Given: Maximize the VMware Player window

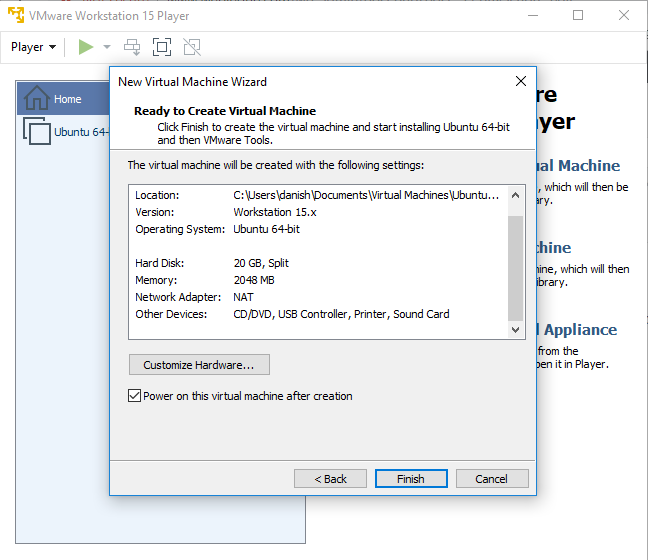Looking at the screenshot, I should tap(578, 15).
